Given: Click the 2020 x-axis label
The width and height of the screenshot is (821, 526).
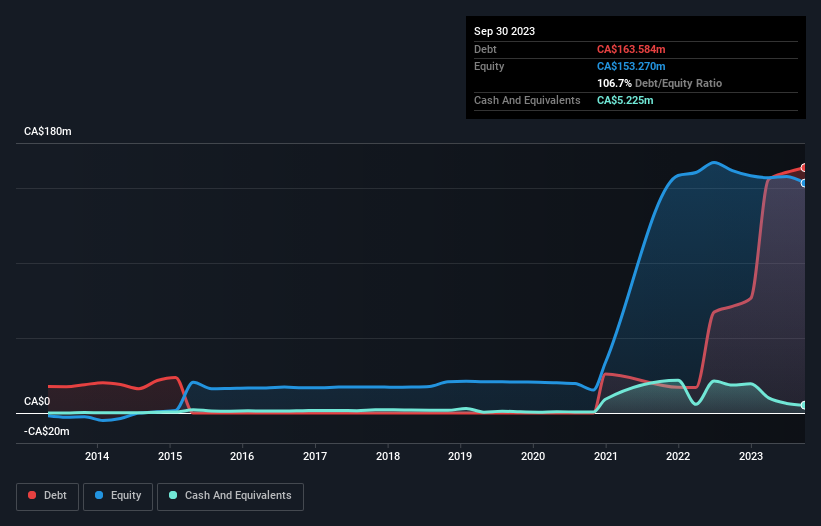Looking at the screenshot, I should point(533,456).
